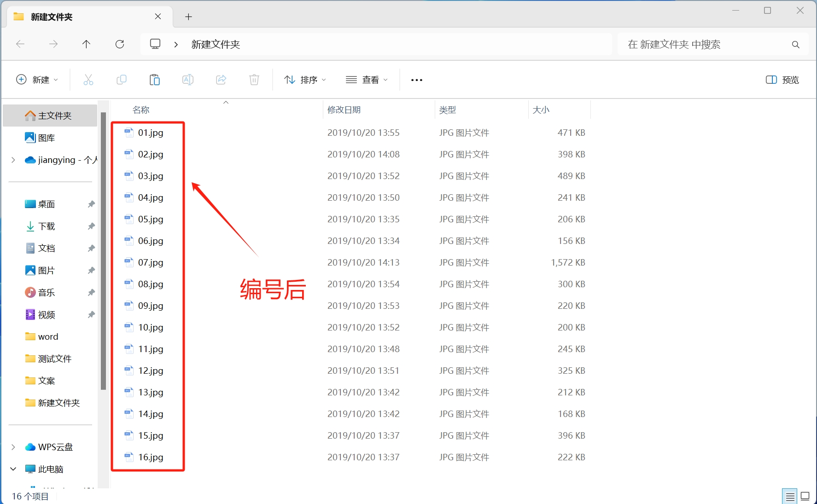Image resolution: width=817 pixels, height=504 pixels.
Task: Open the 新建 dropdown menu
Action: 37,79
